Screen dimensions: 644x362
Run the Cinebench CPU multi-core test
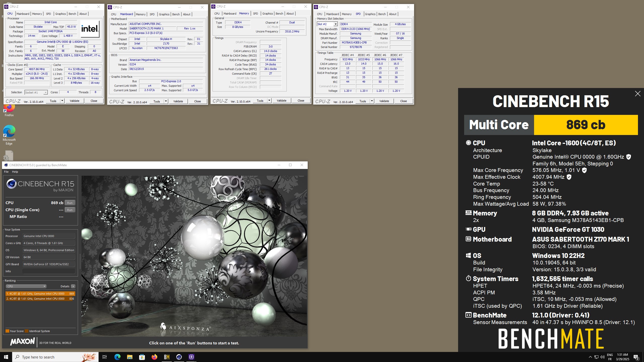point(70,203)
